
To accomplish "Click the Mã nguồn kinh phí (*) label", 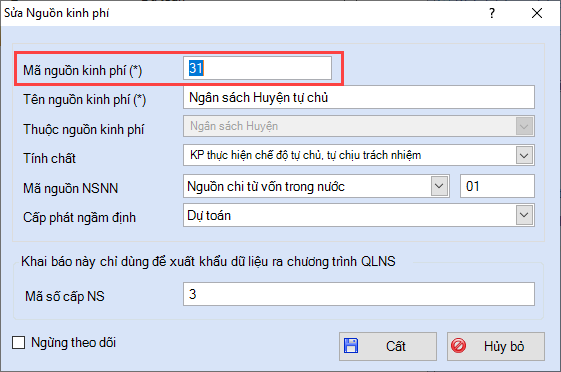I will tap(83, 70).
